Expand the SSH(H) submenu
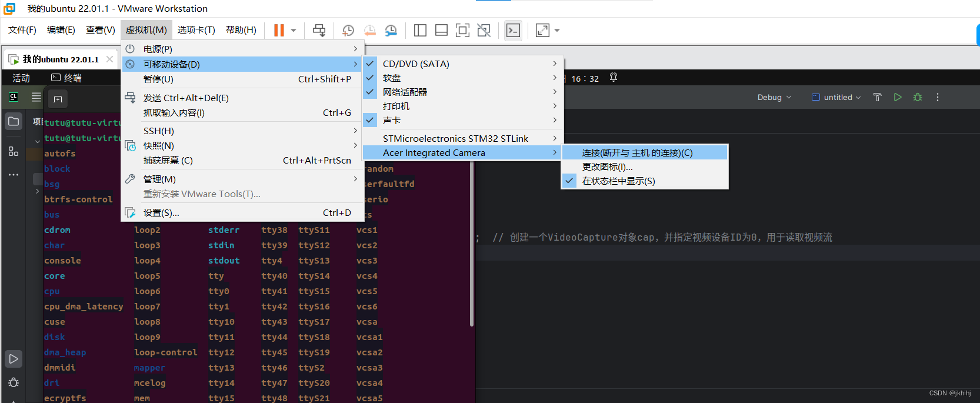 pos(242,131)
